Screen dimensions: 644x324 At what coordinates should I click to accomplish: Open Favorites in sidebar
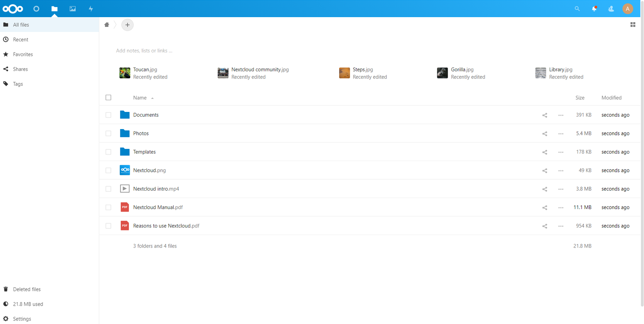[x=49, y=54]
